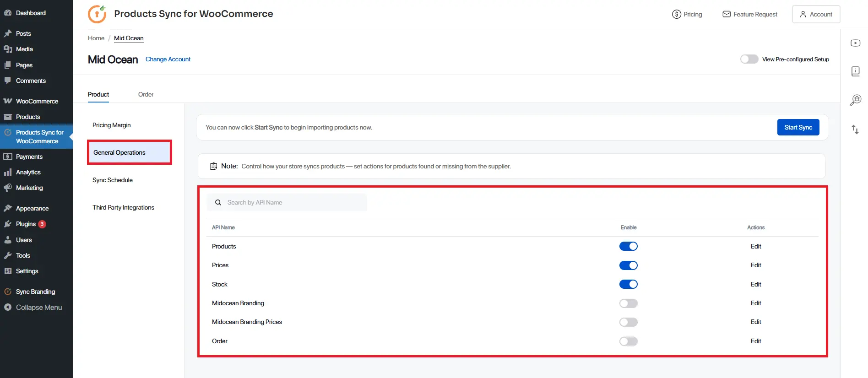The image size is (868, 378).
Task: Click the Plugins plug icon
Action: click(x=8, y=224)
